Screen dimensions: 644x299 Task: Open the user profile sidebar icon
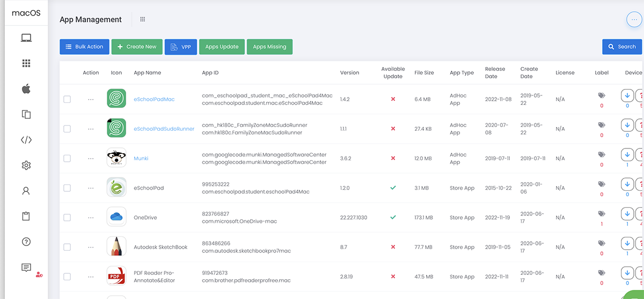pyautogui.click(x=26, y=191)
